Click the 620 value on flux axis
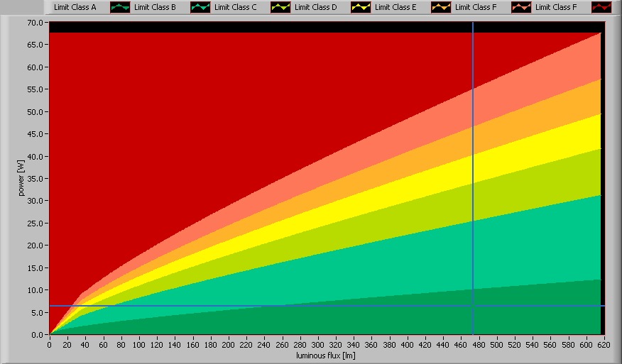The image size is (622, 364). point(601,345)
